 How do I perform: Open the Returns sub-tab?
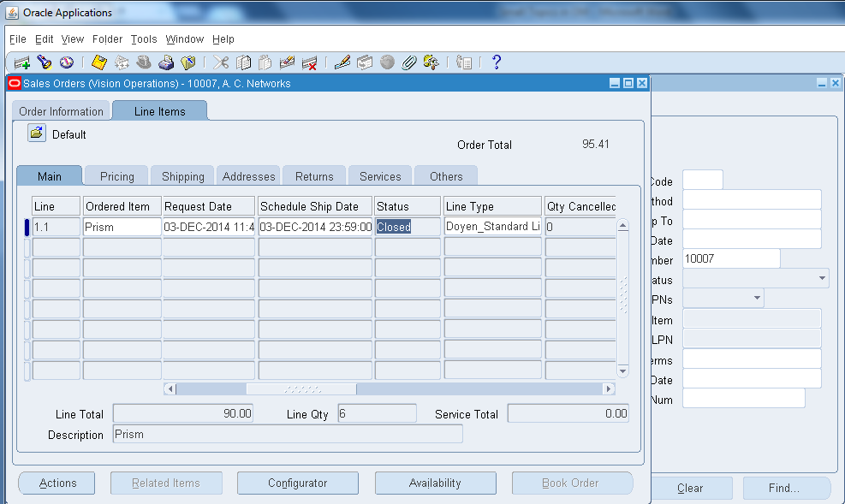314,176
